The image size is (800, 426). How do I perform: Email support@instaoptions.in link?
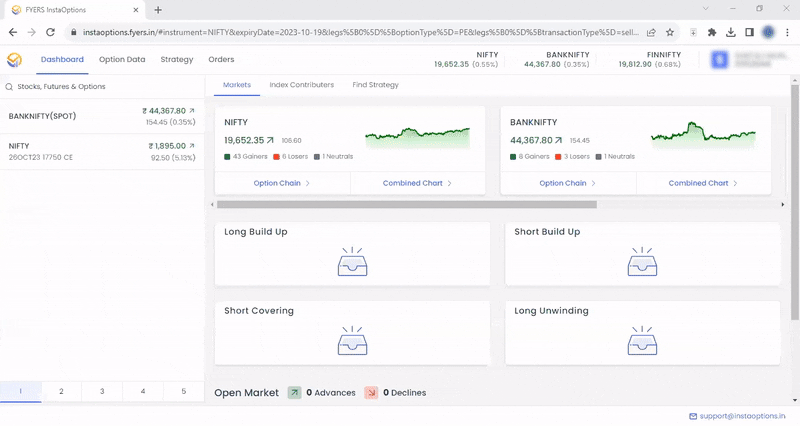742,416
